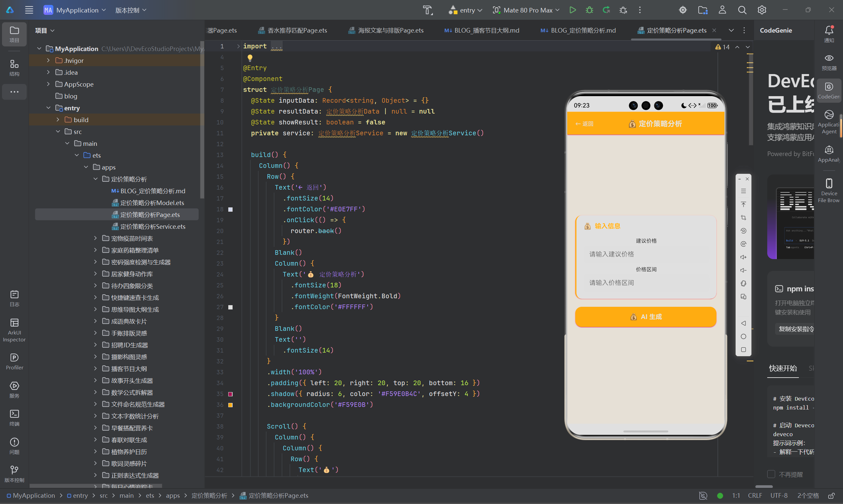Run the app with green play icon
The image size is (843, 504).
[573, 10]
